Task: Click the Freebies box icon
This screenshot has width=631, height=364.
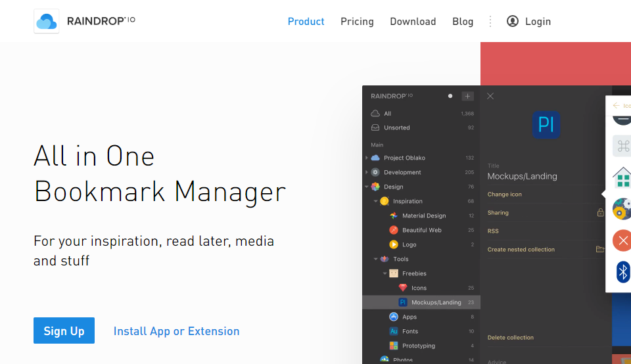Action: [x=394, y=273]
